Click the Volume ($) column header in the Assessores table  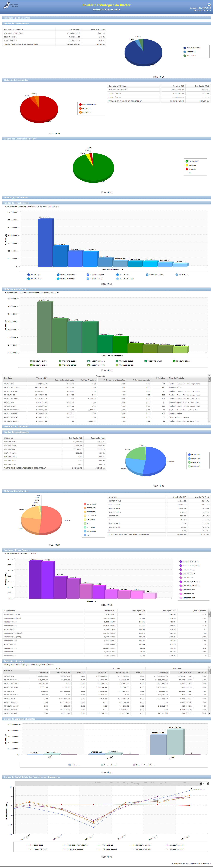click(x=110, y=611)
